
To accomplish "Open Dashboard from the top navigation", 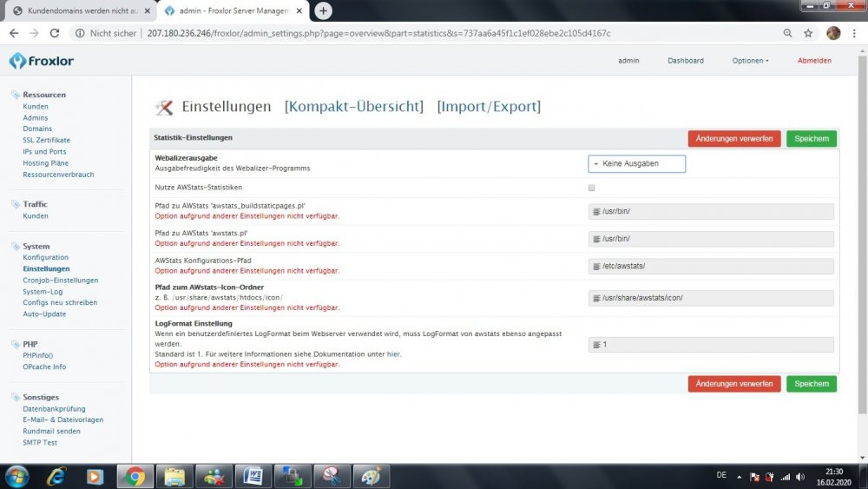I will coord(685,61).
